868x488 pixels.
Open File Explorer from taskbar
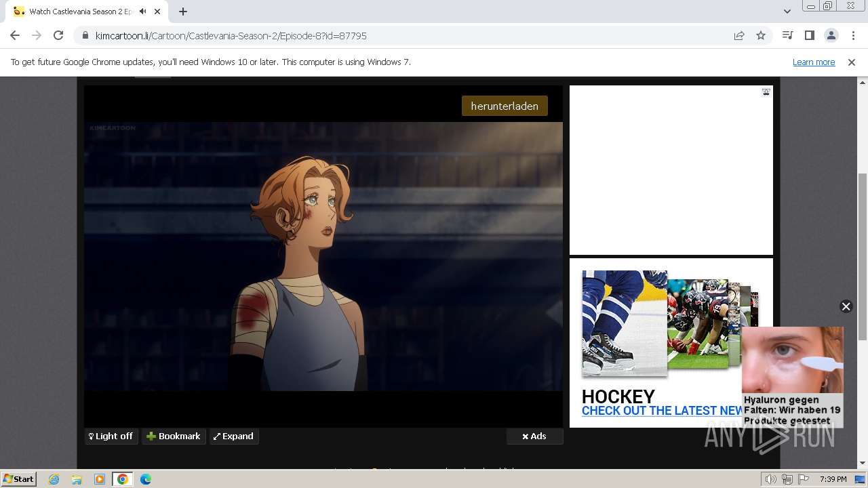tap(77, 479)
